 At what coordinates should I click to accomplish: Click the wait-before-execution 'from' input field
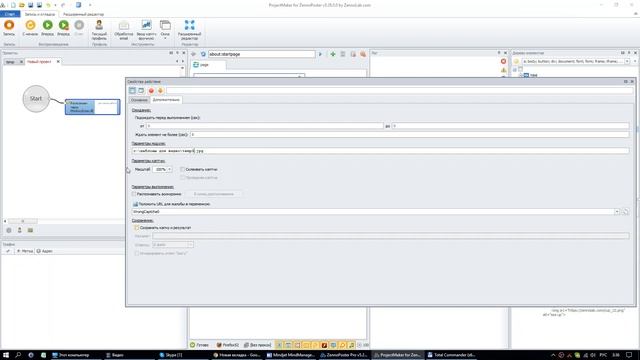pos(265,126)
